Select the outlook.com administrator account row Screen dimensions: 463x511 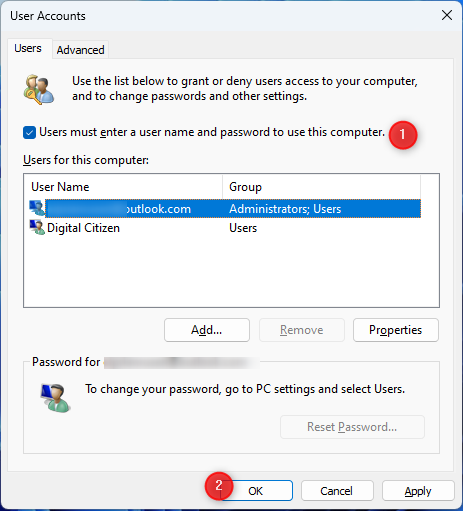coord(225,209)
